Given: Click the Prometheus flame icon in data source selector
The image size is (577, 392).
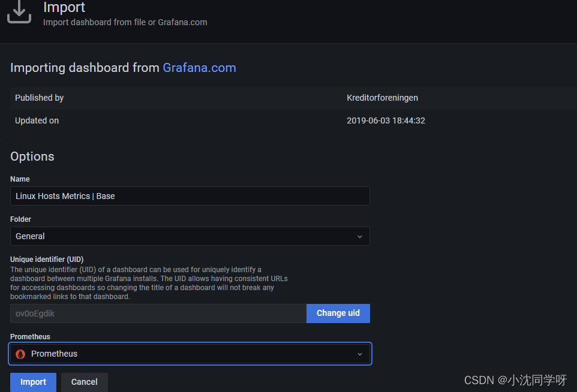Looking at the screenshot, I should tap(20, 354).
